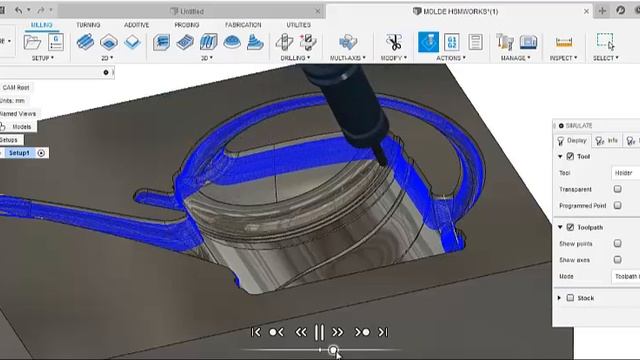Click the Redo arrow
This screenshot has height=360, width=640.
tap(41, 10)
